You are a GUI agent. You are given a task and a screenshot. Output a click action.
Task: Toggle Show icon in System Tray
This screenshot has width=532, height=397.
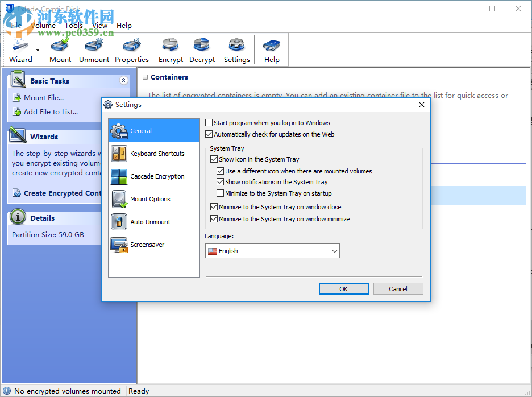(x=214, y=159)
